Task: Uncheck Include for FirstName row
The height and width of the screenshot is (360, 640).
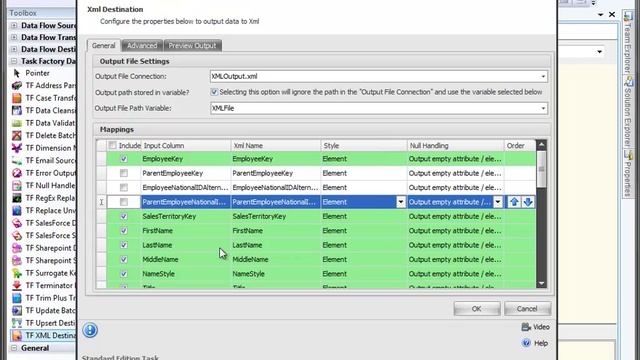Action: 124,231
